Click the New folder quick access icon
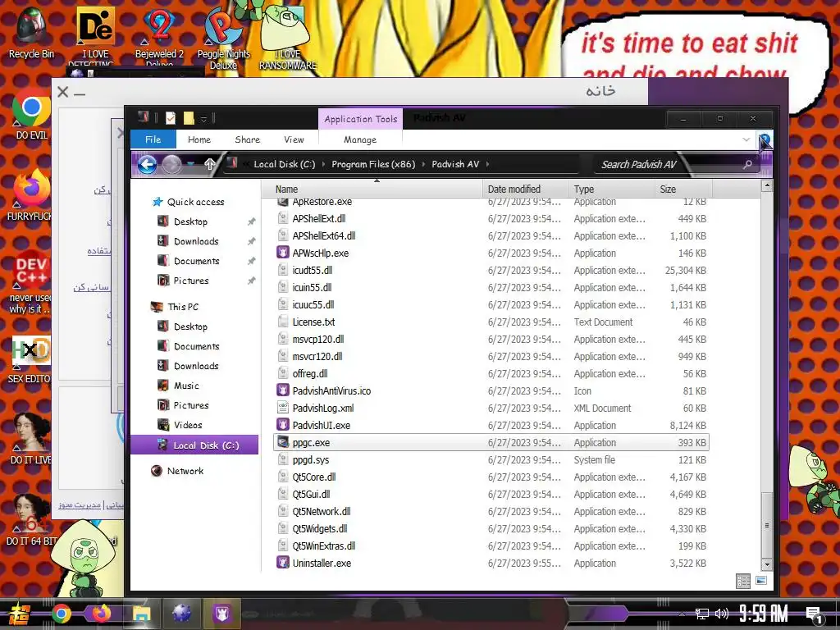Image resolution: width=840 pixels, height=630 pixels. pos(189,118)
